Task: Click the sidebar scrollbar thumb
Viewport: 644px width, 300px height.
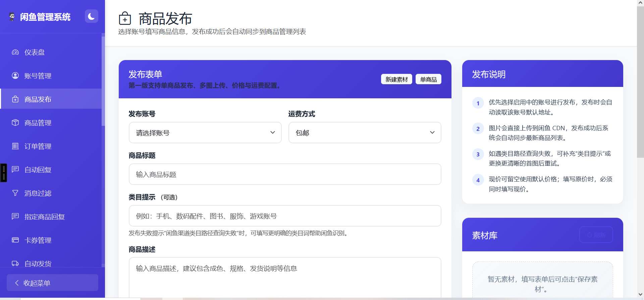Action: click(x=103, y=81)
